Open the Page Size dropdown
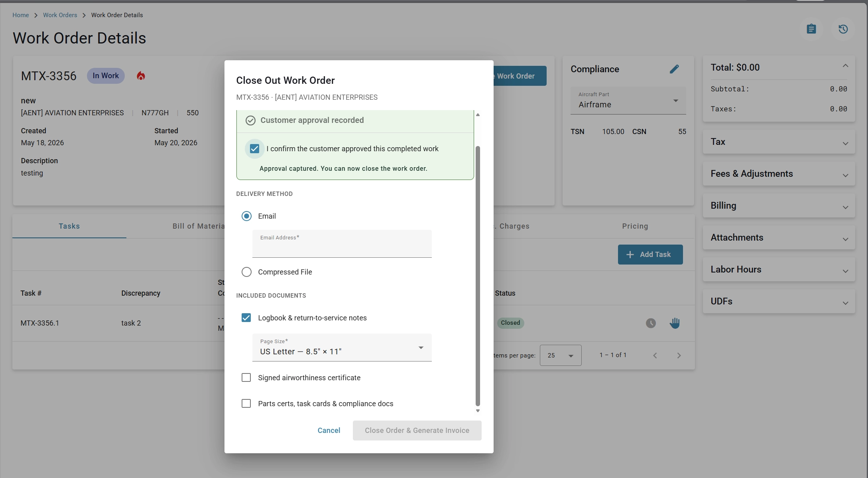The width and height of the screenshot is (868, 478). tap(342, 348)
